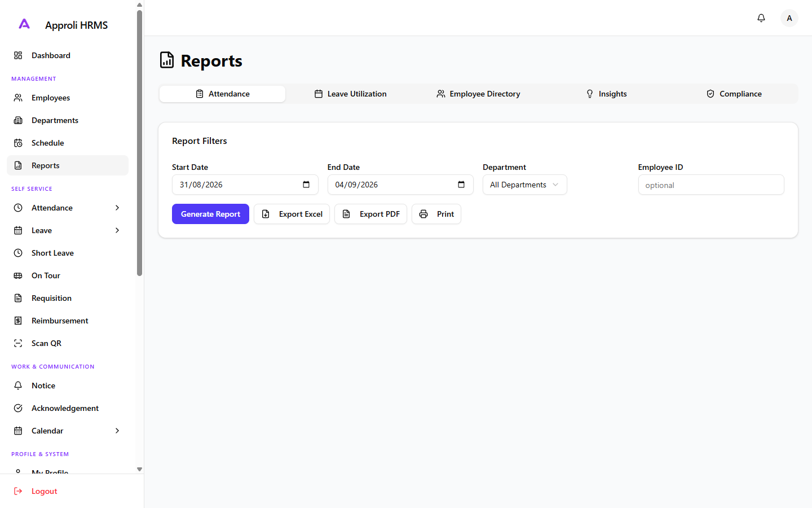Viewport: 812px width, 508px height.
Task: Click the End Date field value
Action: pos(356,185)
